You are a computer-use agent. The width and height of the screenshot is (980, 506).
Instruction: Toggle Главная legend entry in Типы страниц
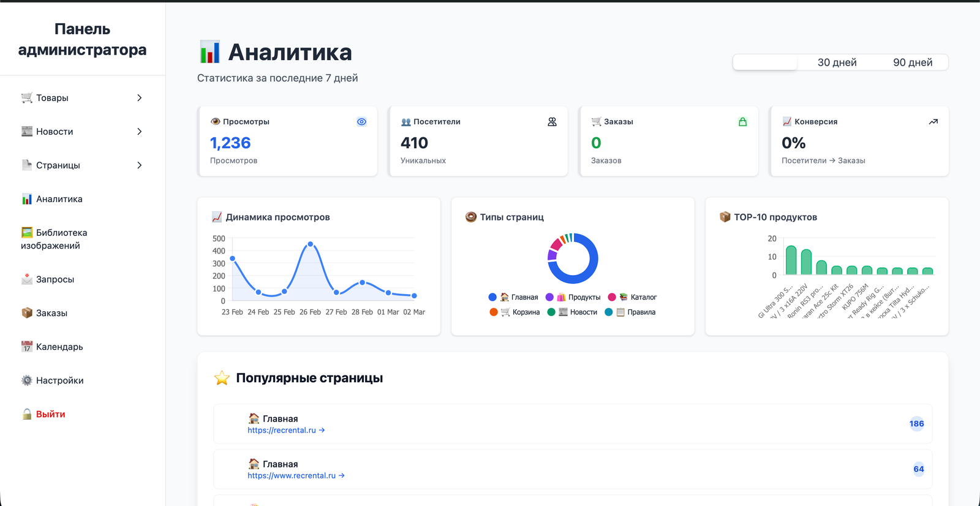pos(513,297)
